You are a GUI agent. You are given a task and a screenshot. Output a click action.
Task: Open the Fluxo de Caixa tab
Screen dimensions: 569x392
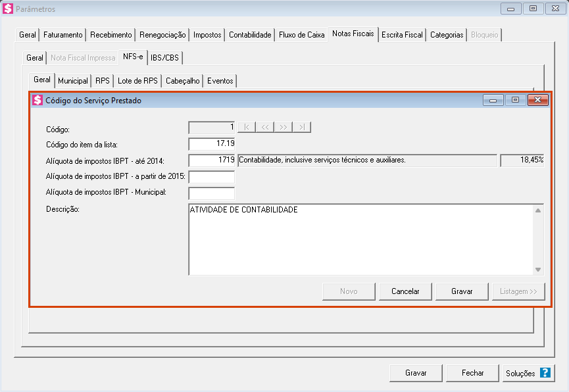coord(301,35)
